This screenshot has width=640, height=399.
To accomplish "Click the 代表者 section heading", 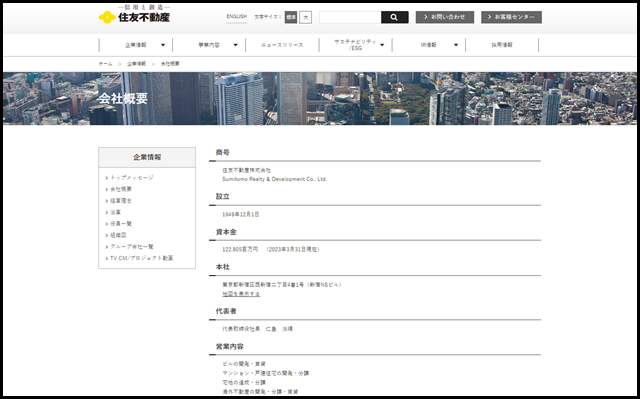I will [x=226, y=311].
